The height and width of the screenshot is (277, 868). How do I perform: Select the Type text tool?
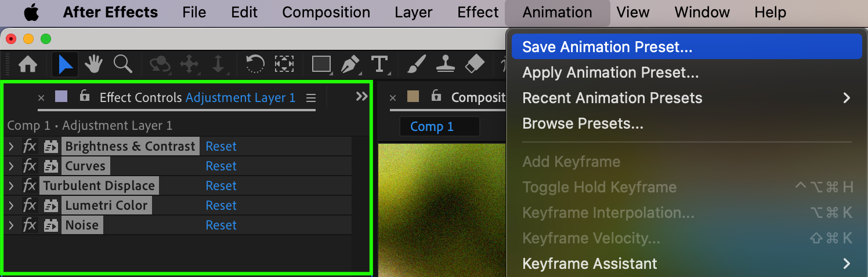click(379, 64)
